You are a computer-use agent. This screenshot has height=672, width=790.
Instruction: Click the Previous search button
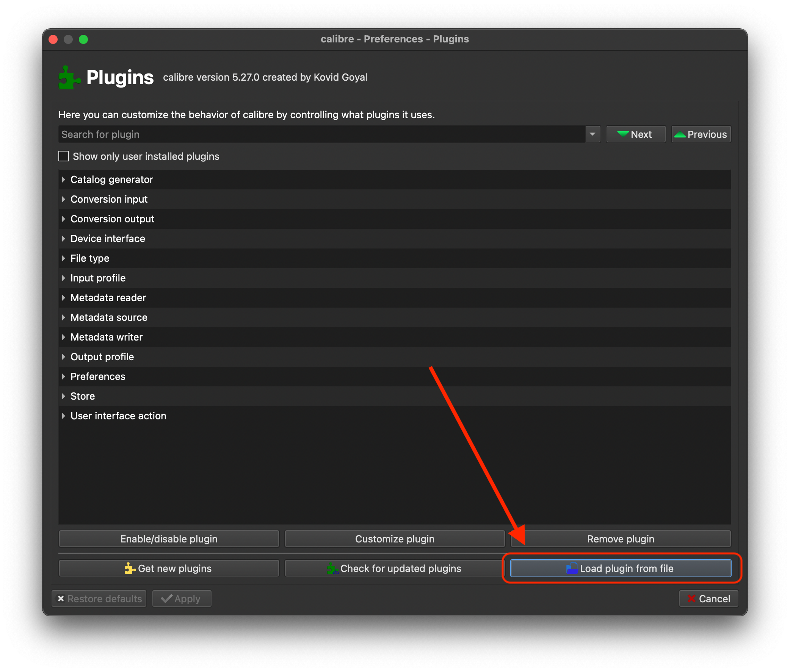(701, 134)
